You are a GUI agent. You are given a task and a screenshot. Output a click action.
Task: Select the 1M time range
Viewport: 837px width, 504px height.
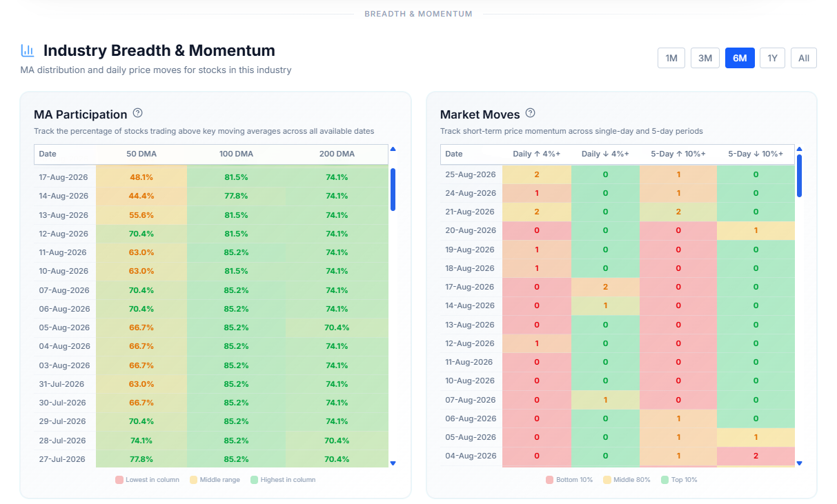(x=671, y=58)
